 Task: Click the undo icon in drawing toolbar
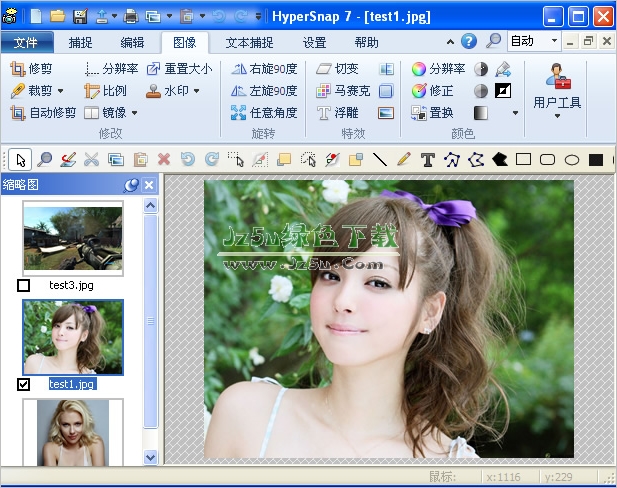[188, 159]
